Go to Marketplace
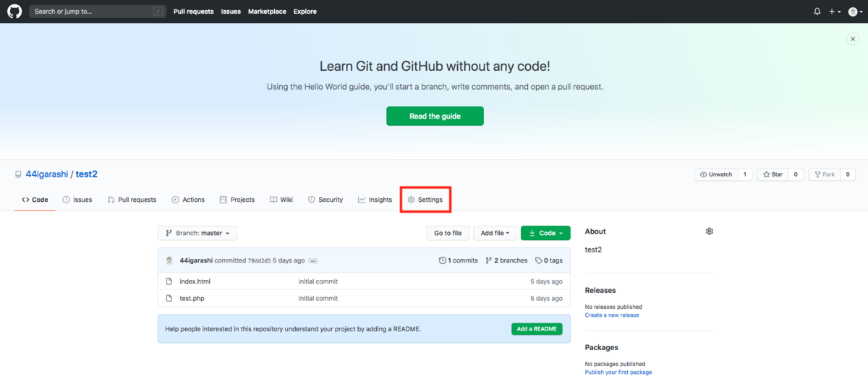This screenshot has height=387, width=868. pos(267,12)
